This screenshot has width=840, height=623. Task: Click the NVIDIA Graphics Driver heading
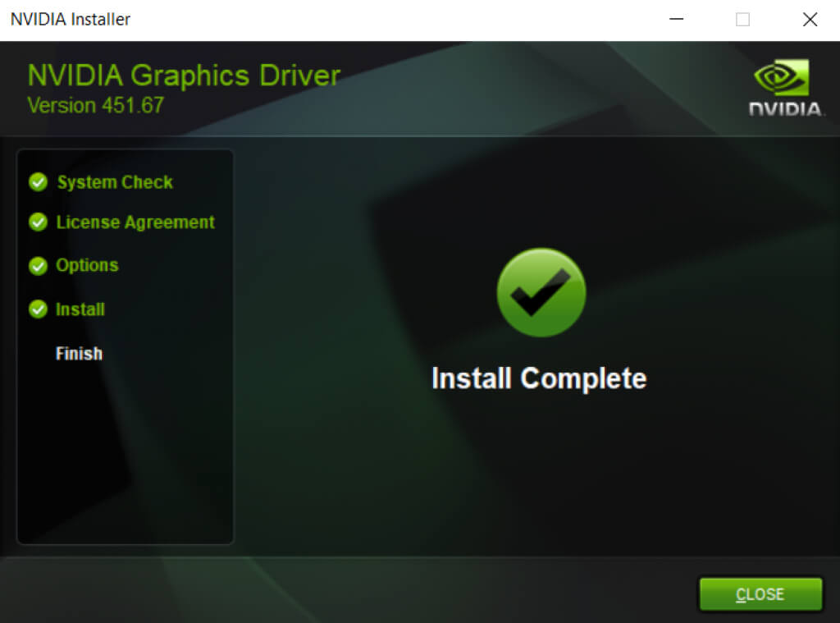184,76
